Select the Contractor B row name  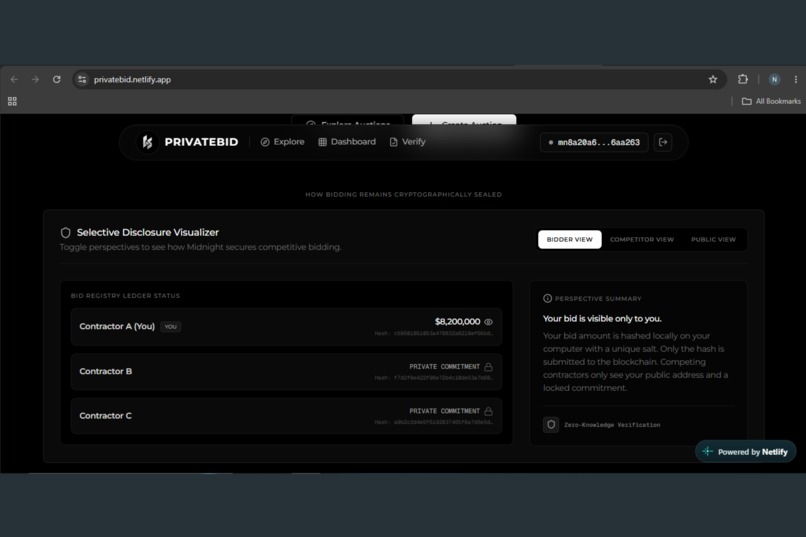[x=105, y=371]
